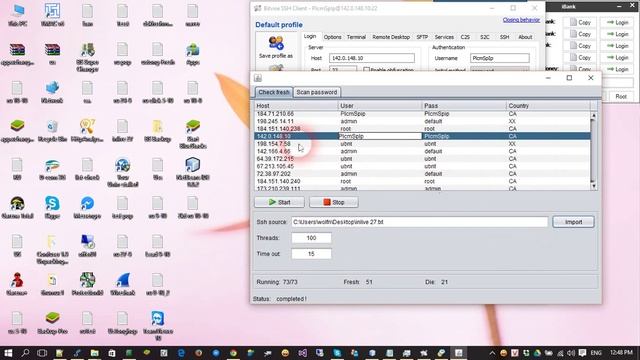Click the scroll up arrow of host list
The image size is (640, 360).
594,116
